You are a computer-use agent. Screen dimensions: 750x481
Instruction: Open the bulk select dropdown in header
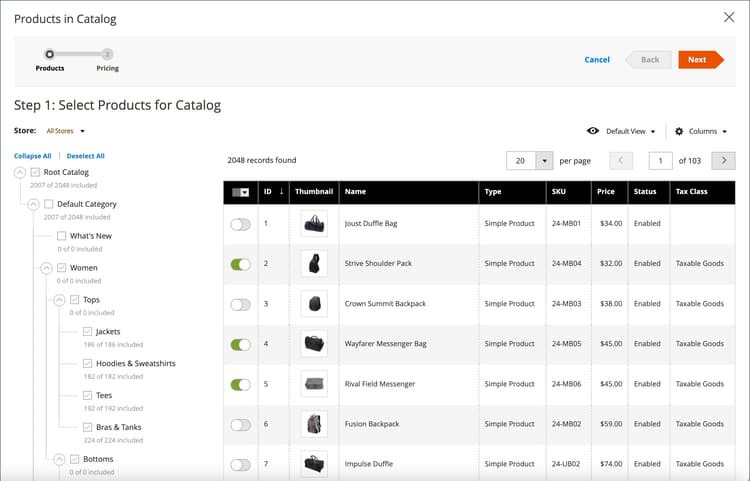pos(245,192)
